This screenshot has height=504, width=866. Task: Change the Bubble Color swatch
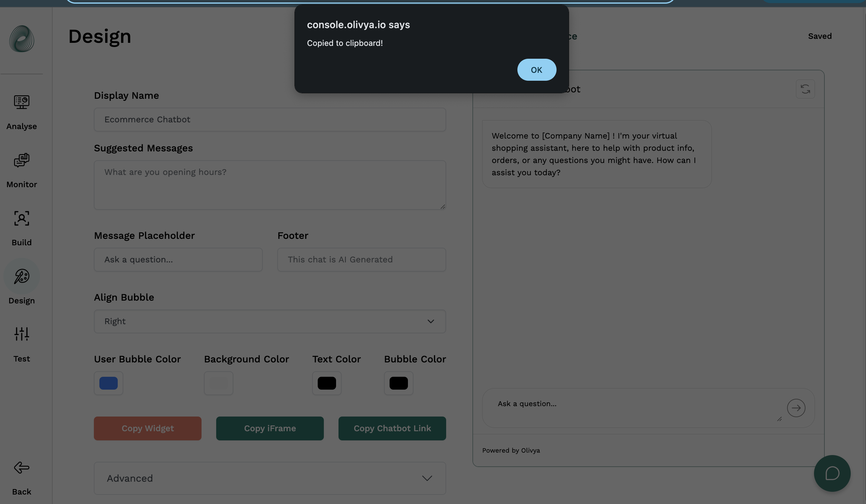click(399, 383)
